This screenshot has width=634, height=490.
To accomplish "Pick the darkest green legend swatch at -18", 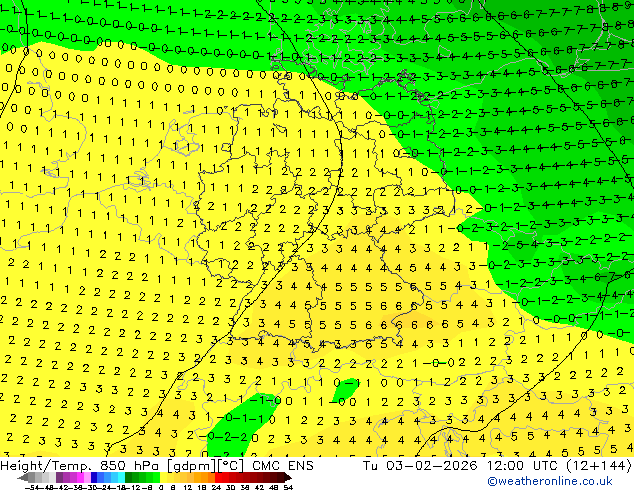I will coord(129,477).
